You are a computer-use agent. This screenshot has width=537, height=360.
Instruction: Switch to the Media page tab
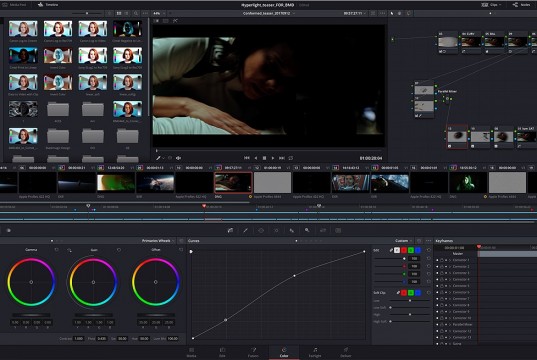coord(191,352)
